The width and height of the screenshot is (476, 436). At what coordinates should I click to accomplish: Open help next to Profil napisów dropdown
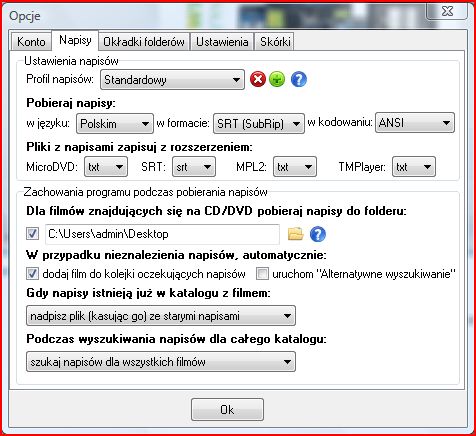click(x=299, y=80)
